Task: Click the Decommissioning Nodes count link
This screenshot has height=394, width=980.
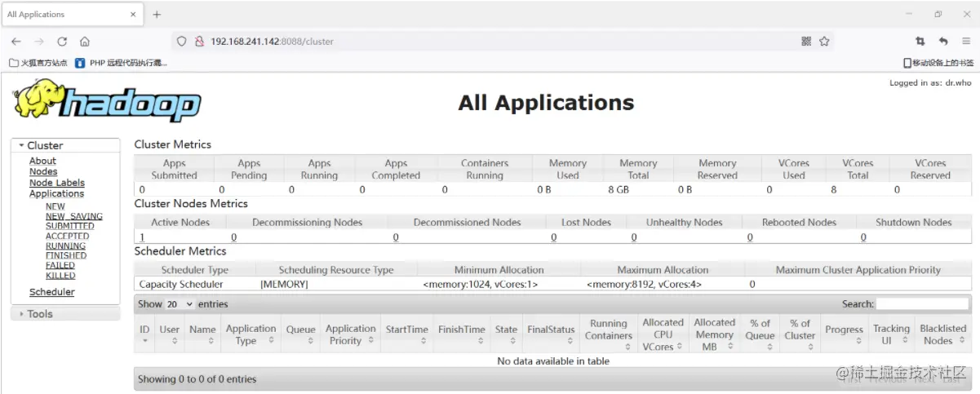Action: [x=233, y=237]
